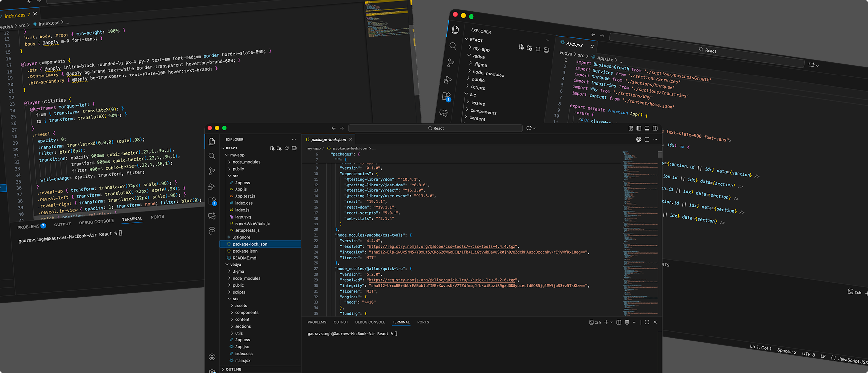
Task: Switch to PORTS tab in center window panel
Action: coord(423,322)
